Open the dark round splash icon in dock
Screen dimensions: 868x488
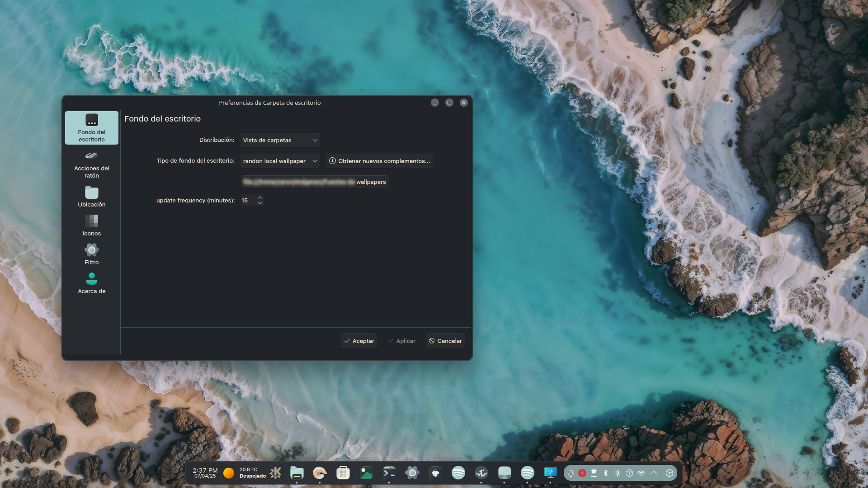tap(481, 473)
